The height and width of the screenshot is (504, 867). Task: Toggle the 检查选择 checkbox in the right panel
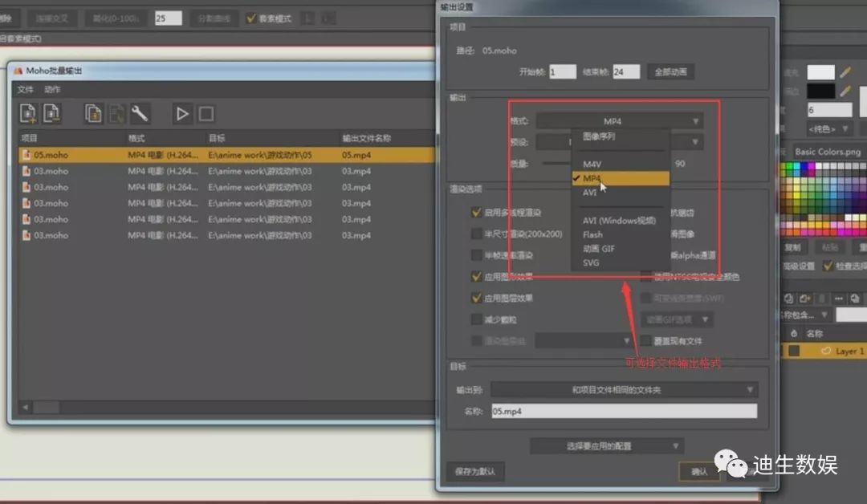click(828, 266)
